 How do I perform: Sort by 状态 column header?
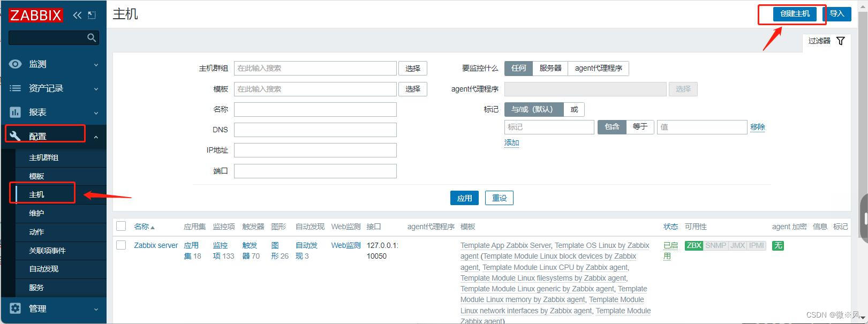point(670,227)
